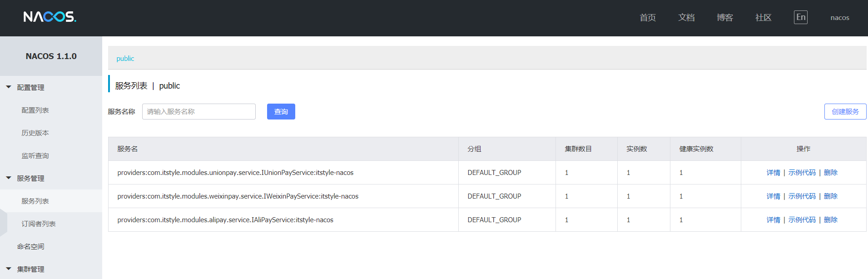Screen dimensions: 868x279
Task: Go to 监听查询 page
Action: point(35,155)
